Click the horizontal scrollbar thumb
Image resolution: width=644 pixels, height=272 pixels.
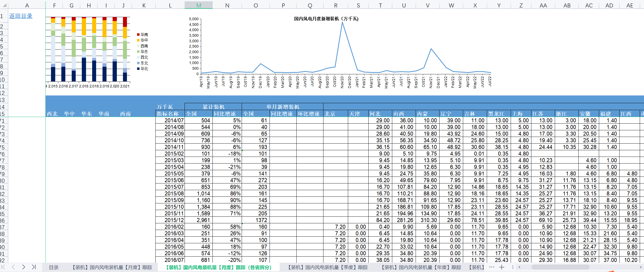click(x=560, y=267)
